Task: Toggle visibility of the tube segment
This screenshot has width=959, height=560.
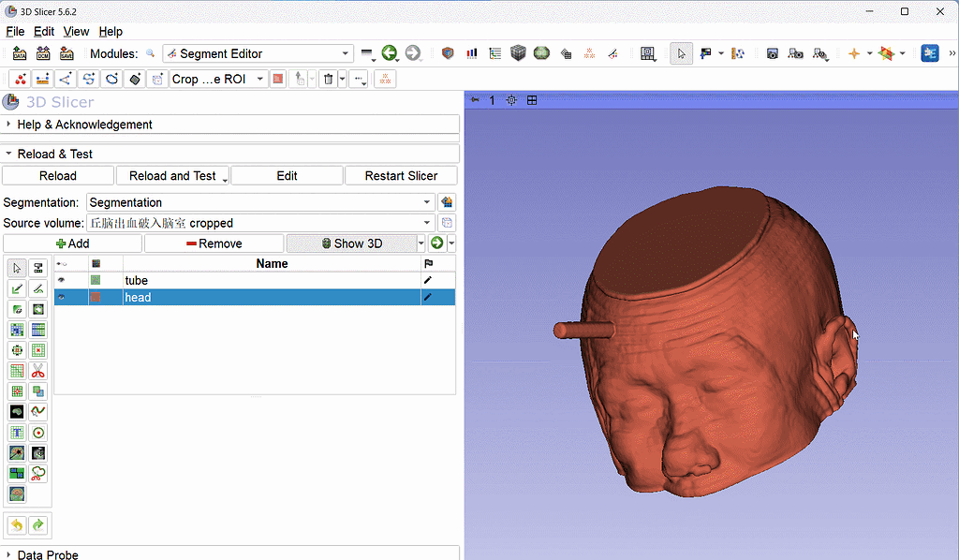Action: click(62, 280)
